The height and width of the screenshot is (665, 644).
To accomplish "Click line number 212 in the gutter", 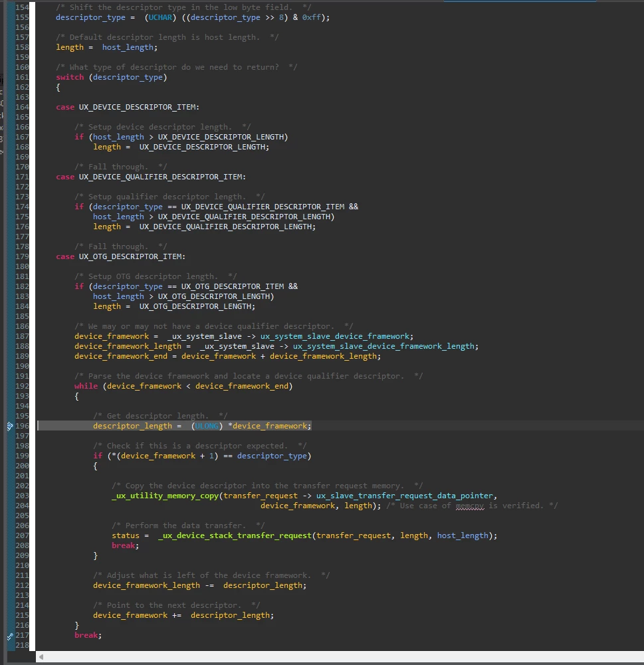I will (x=22, y=586).
